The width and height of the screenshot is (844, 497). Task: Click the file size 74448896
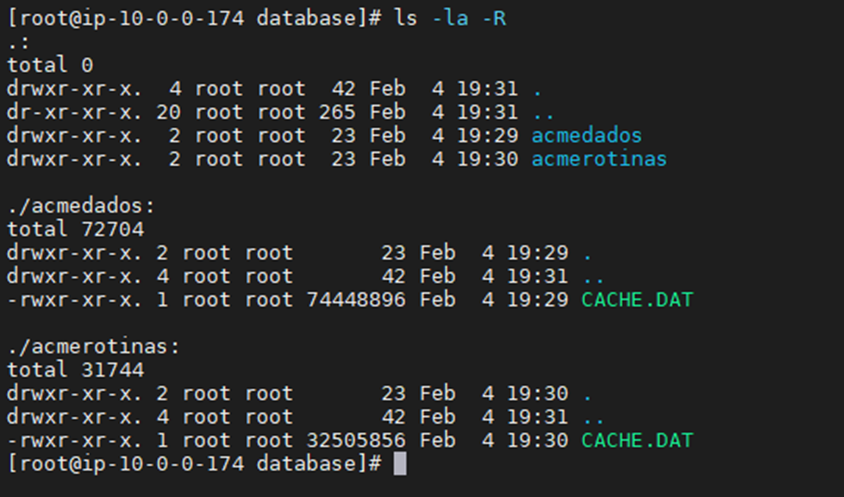pyautogui.click(x=355, y=299)
